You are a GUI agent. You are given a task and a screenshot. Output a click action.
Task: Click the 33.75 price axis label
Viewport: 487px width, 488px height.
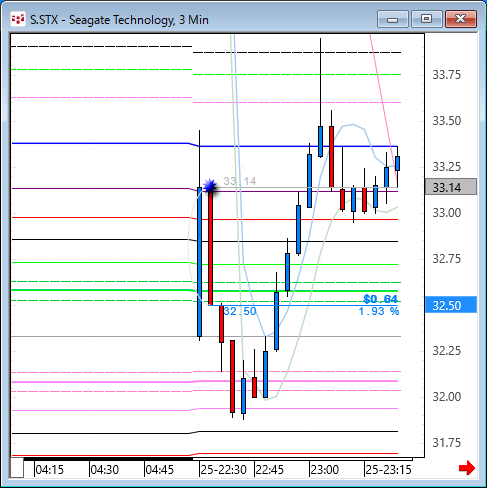pos(446,75)
